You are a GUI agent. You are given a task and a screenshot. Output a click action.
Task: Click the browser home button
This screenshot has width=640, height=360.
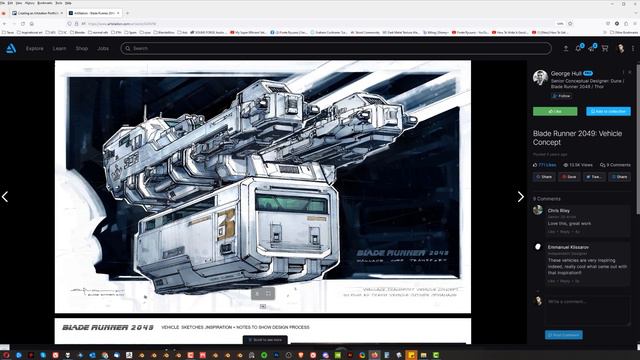(x=32, y=24)
